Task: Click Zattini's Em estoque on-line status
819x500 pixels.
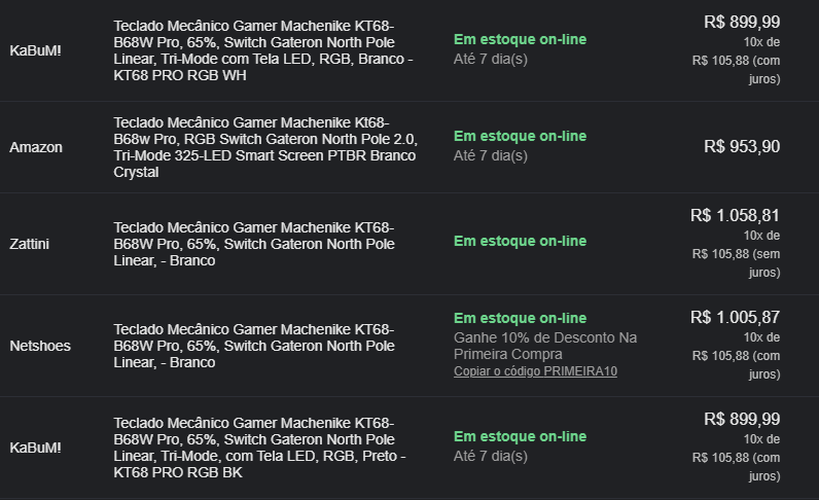Action: click(520, 241)
